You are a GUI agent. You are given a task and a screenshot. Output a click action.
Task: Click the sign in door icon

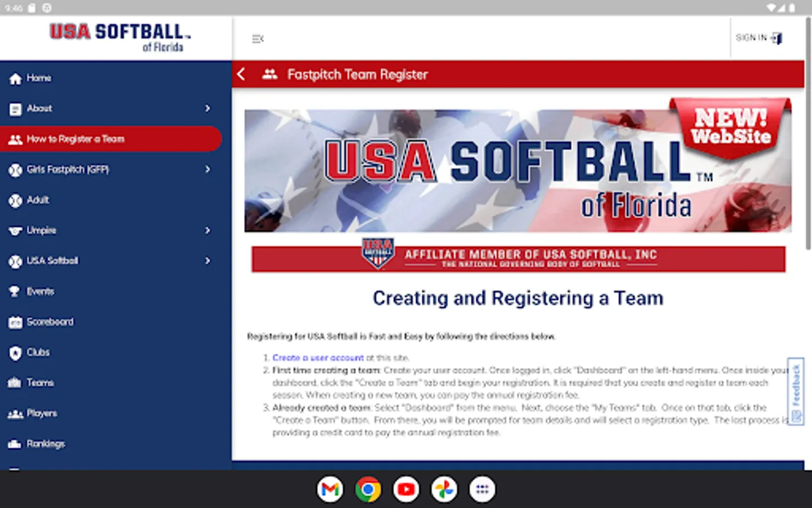pos(777,38)
